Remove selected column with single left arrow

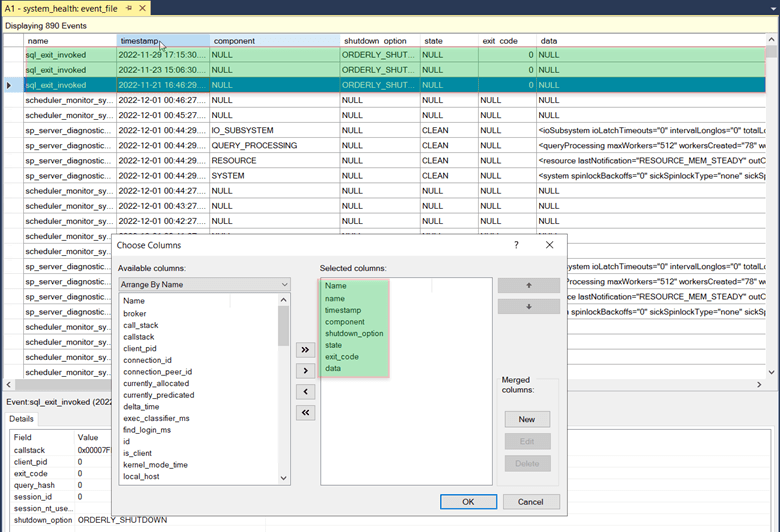[x=305, y=392]
